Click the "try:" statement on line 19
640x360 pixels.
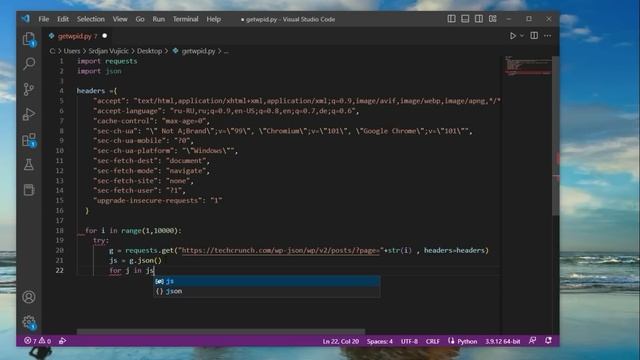point(101,240)
